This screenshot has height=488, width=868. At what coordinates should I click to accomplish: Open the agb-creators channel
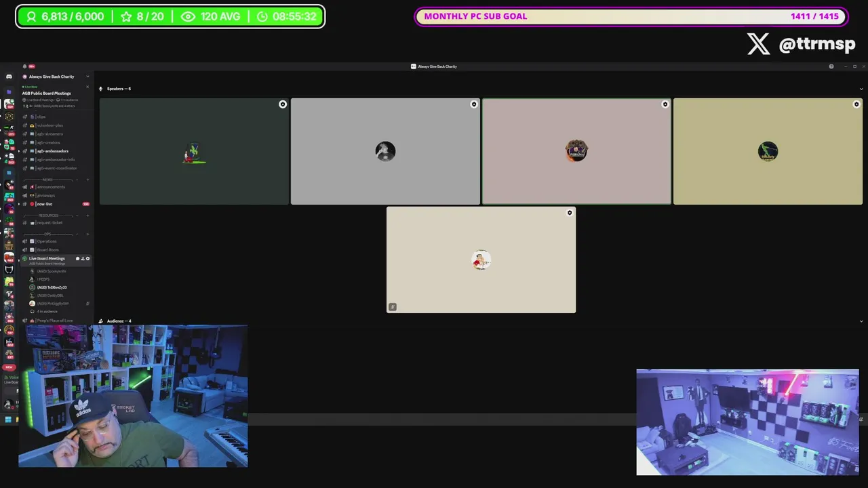[56, 142]
